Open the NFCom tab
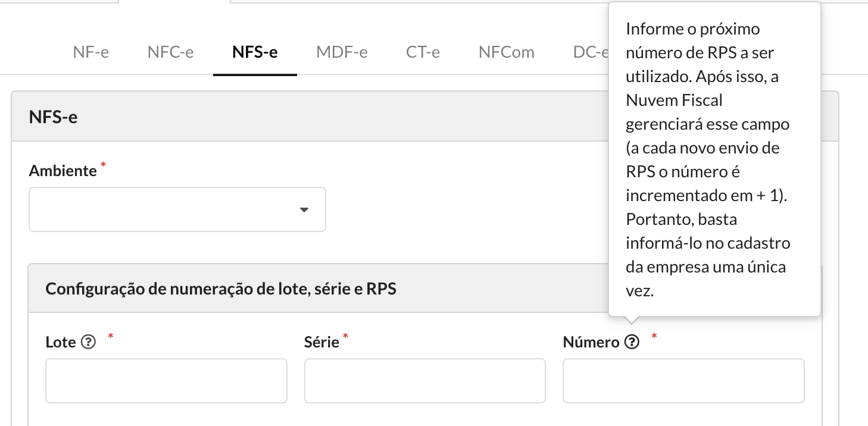Viewport: 868px width, 426px height. [x=507, y=52]
